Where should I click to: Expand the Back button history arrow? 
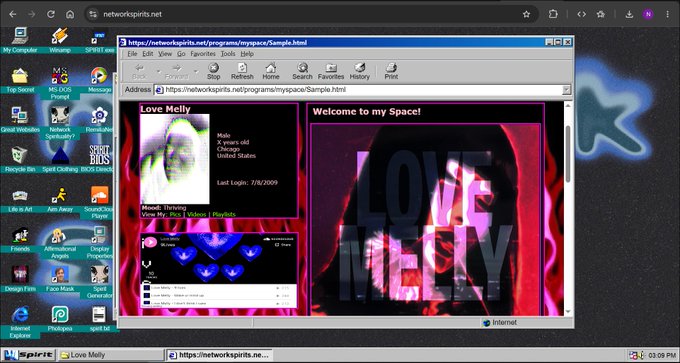159,72
